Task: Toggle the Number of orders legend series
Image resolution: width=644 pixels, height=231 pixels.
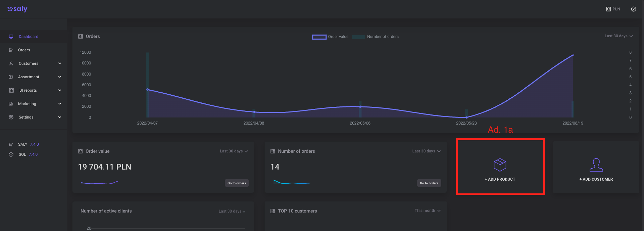Action: tap(375, 37)
